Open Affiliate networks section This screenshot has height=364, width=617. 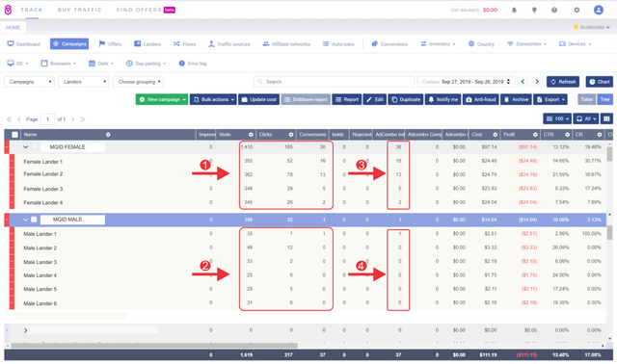coord(286,44)
